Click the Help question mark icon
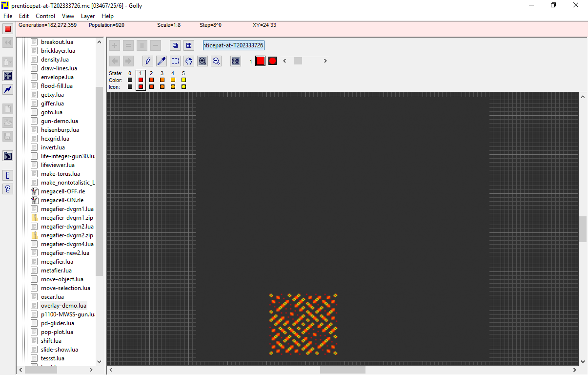Image resolution: width=588 pixels, height=375 pixels. click(x=8, y=189)
